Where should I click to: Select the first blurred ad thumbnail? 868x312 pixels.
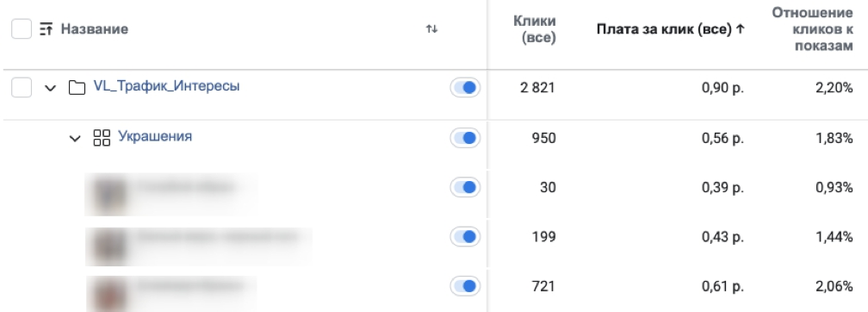tap(109, 194)
